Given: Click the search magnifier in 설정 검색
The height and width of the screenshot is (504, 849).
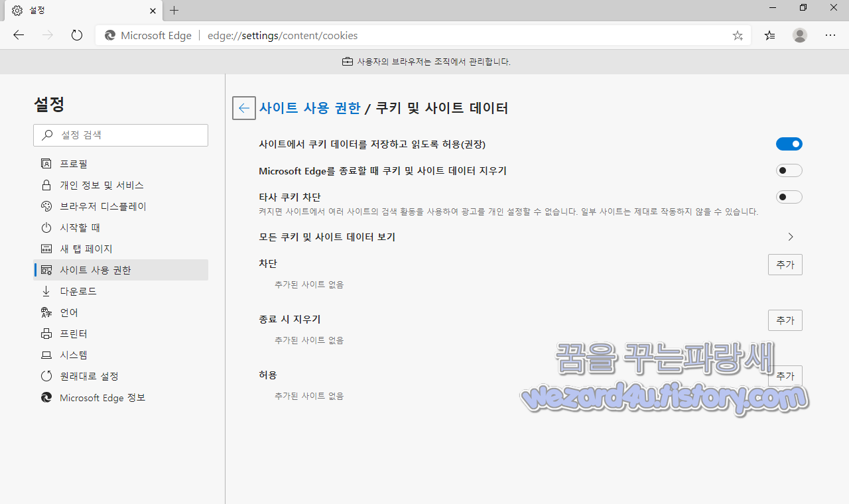Looking at the screenshot, I should click(x=47, y=135).
